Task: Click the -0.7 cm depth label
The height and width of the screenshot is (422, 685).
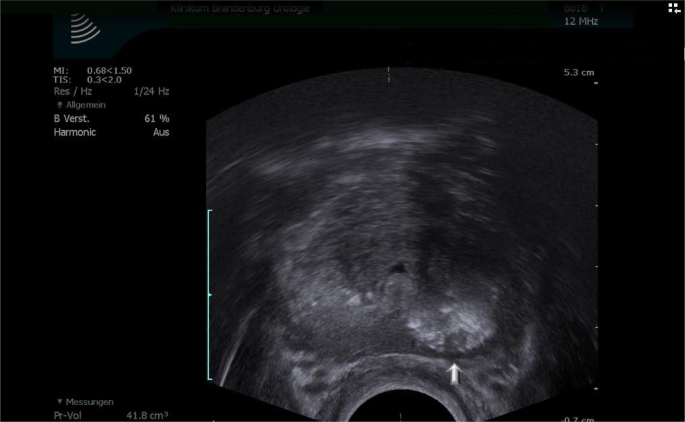Action: (x=578, y=419)
